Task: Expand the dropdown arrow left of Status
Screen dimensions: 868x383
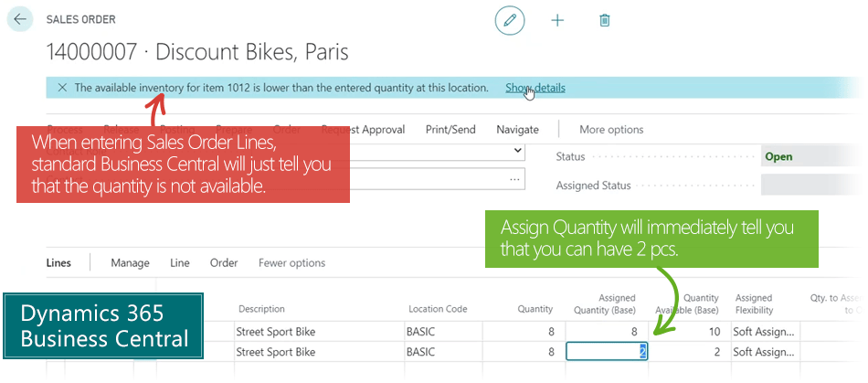Action: coord(518,150)
